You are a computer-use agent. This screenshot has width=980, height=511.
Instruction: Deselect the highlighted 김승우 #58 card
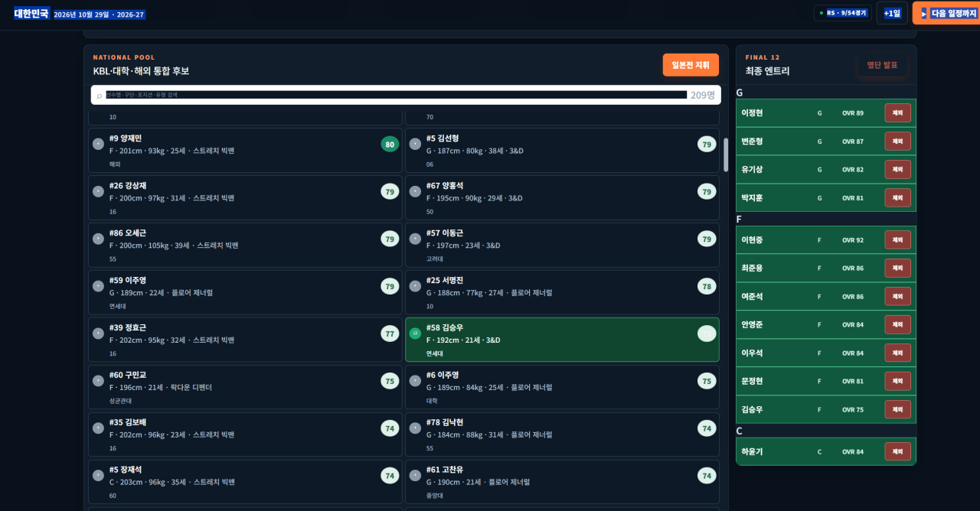(x=562, y=340)
